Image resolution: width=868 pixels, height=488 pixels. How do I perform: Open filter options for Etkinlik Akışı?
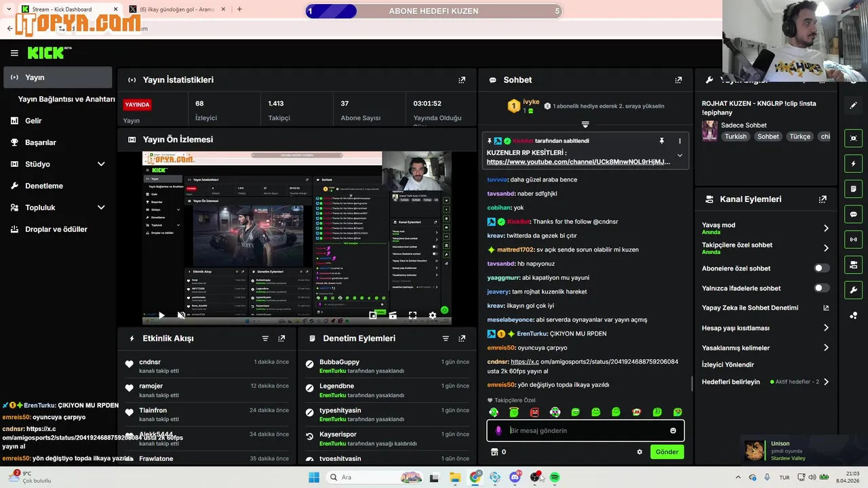(265, 338)
